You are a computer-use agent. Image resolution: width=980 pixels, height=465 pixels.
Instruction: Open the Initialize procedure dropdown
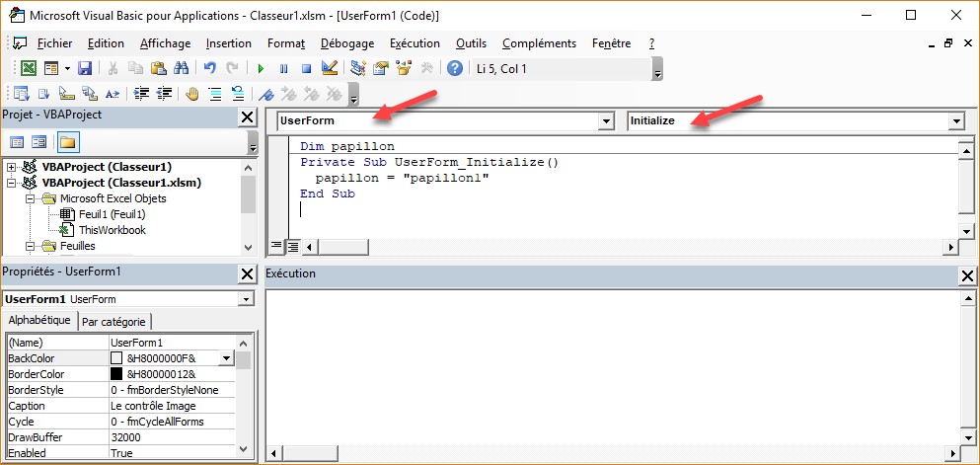955,121
